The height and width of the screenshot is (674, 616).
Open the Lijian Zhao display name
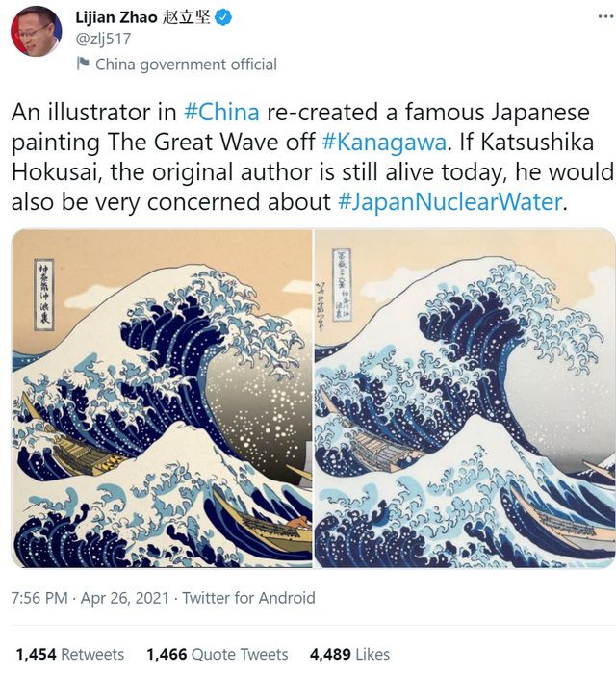tap(143, 17)
